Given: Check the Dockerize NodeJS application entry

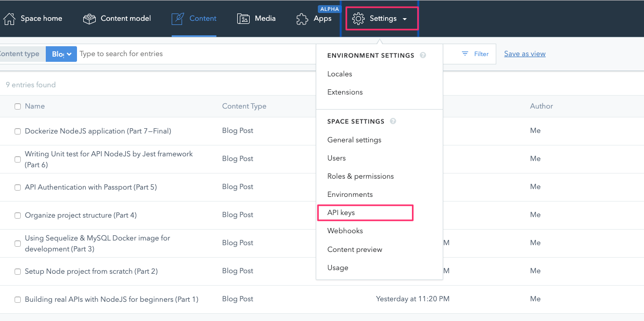Looking at the screenshot, I should 17,131.
